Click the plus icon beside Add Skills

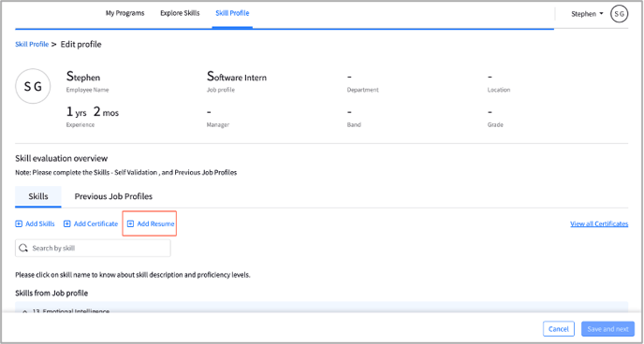coord(19,223)
